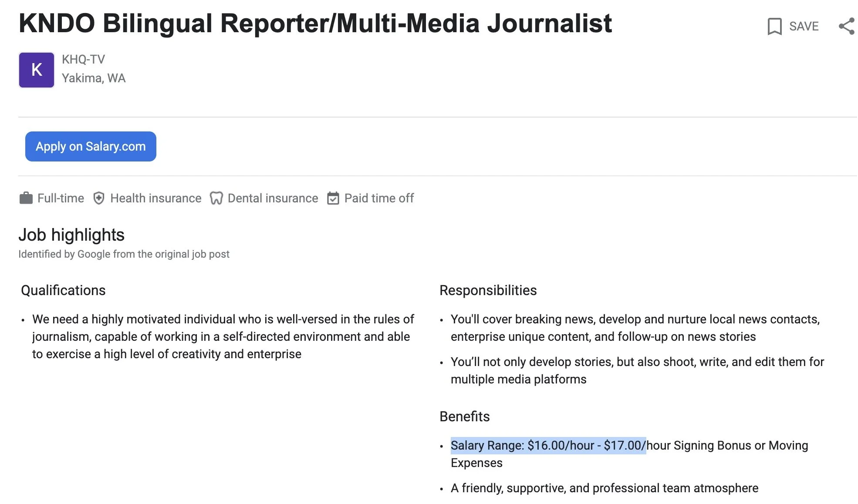Click the 'shoot, write, and edit' responsibility bullet

pyautogui.click(x=637, y=370)
